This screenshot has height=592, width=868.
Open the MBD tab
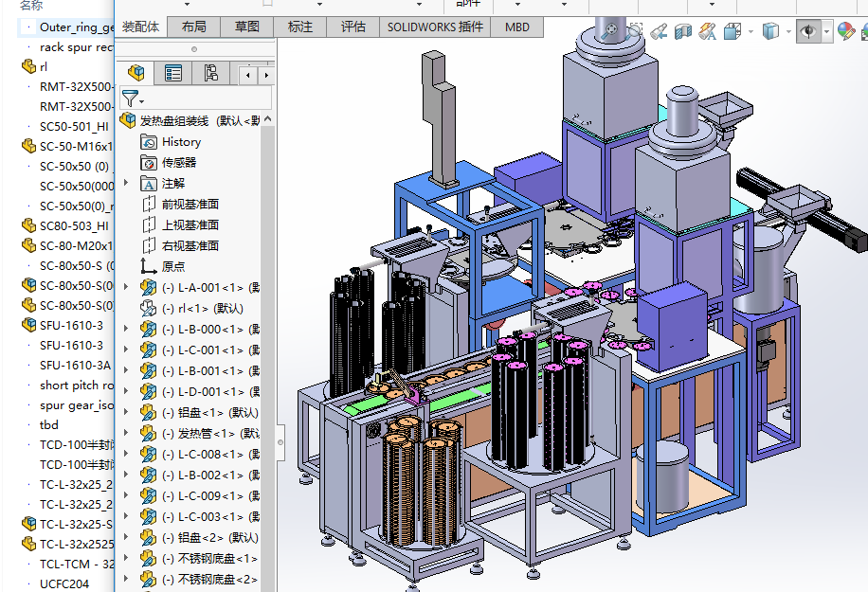pyautogui.click(x=517, y=27)
